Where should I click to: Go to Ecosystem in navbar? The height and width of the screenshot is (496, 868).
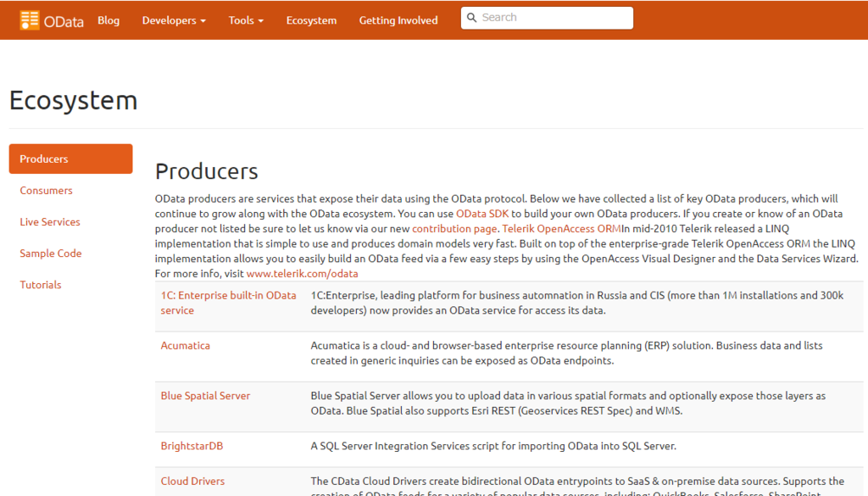[311, 20]
